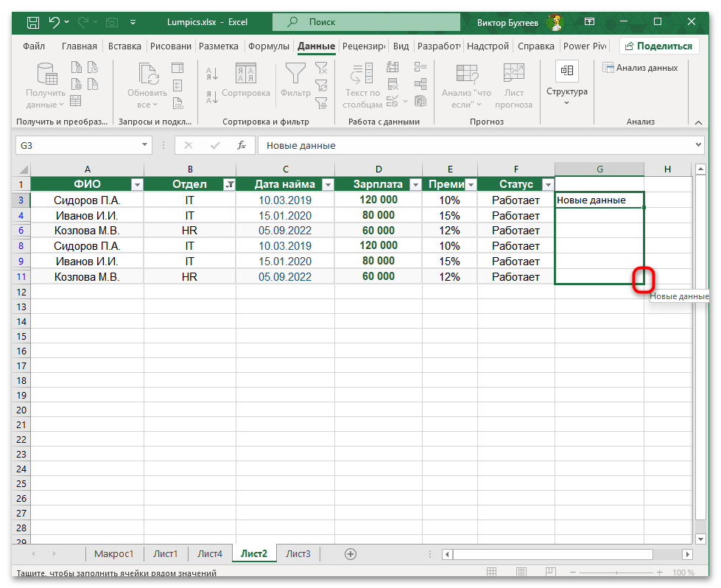Open the Name Box dropdown arrow

coord(144,146)
